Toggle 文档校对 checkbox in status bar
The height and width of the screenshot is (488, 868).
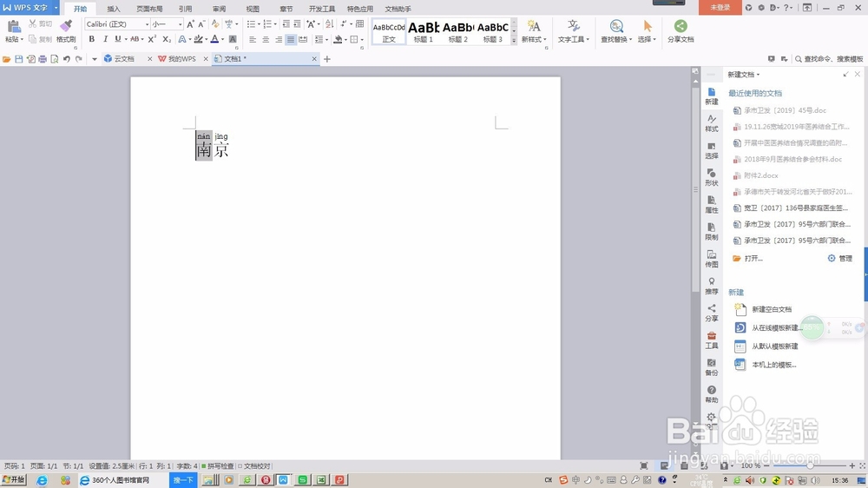(x=254, y=465)
